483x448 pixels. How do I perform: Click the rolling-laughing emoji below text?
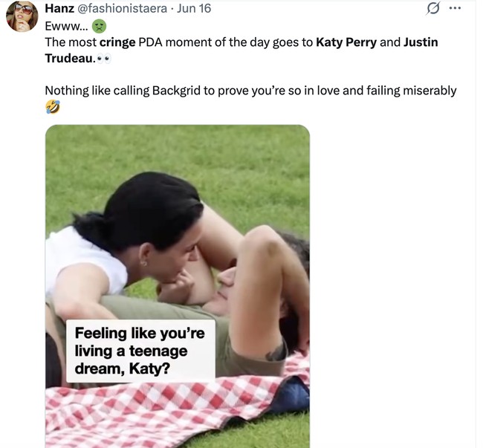(53, 107)
